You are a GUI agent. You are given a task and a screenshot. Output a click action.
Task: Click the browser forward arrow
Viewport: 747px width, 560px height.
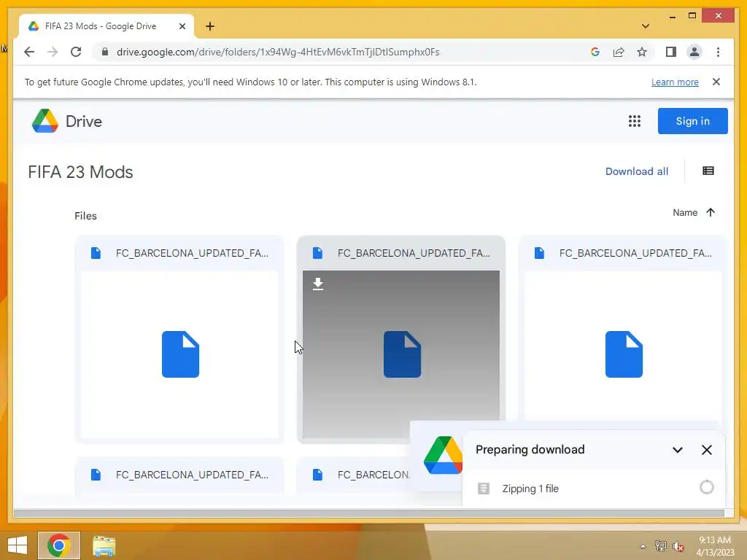click(x=53, y=52)
